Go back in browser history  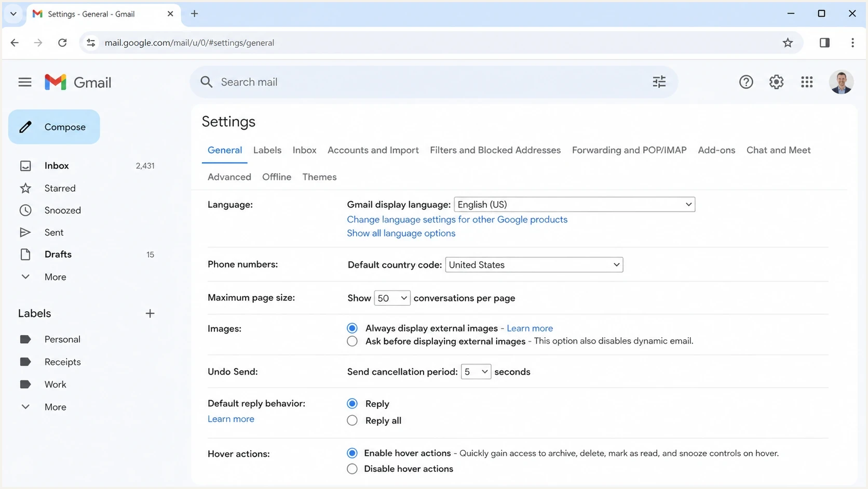(15, 43)
